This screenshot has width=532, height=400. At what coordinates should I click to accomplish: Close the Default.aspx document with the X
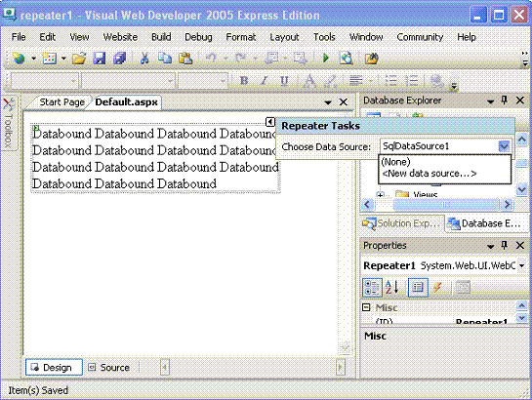[x=344, y=102]
